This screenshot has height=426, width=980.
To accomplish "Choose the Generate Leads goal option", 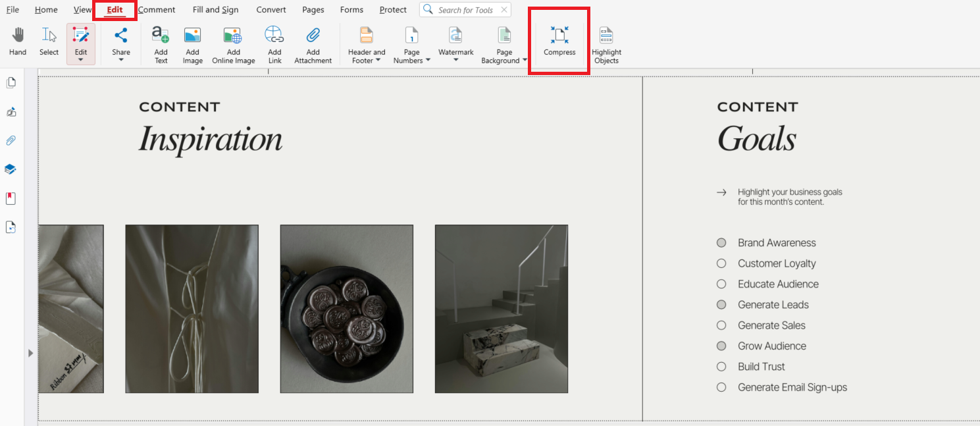I will point(721,304).
